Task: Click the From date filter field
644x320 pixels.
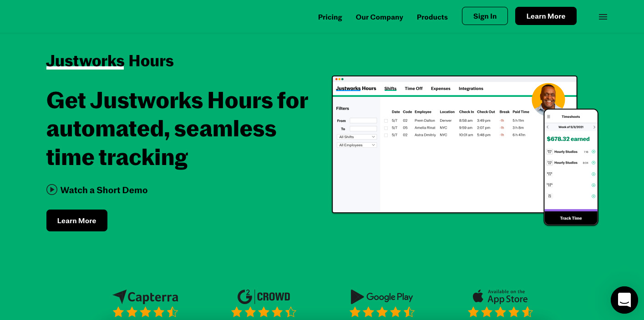Action: (x=363, y=120)
